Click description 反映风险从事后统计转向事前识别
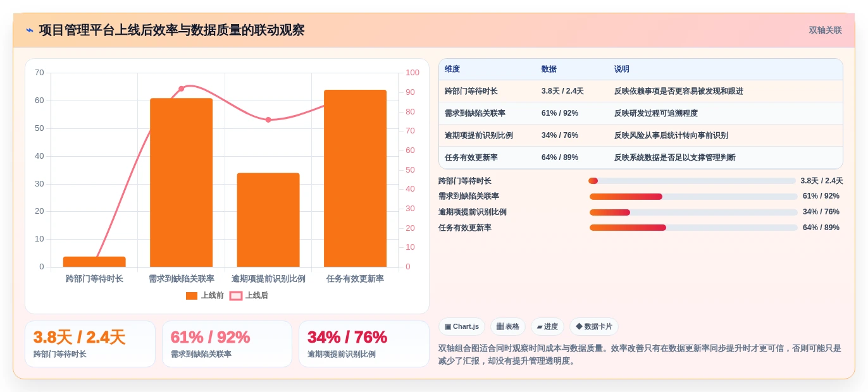868x392 pixels. click(671, 135)
